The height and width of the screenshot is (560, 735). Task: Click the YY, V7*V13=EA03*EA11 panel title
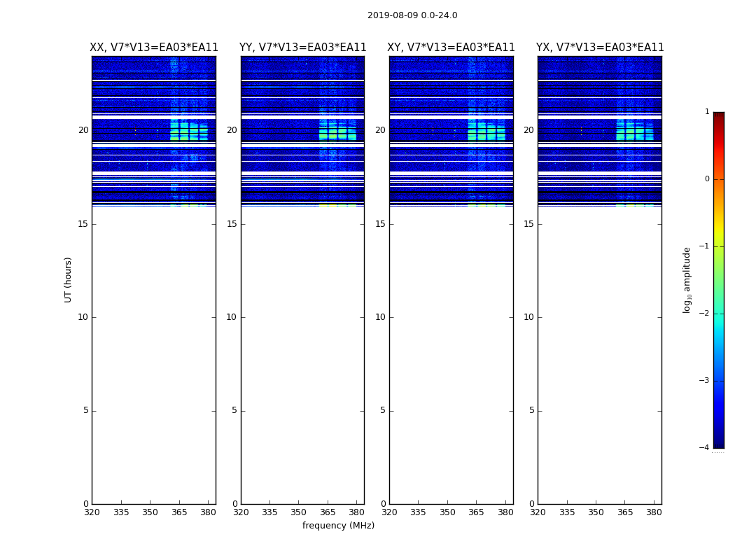coord(303,48)
